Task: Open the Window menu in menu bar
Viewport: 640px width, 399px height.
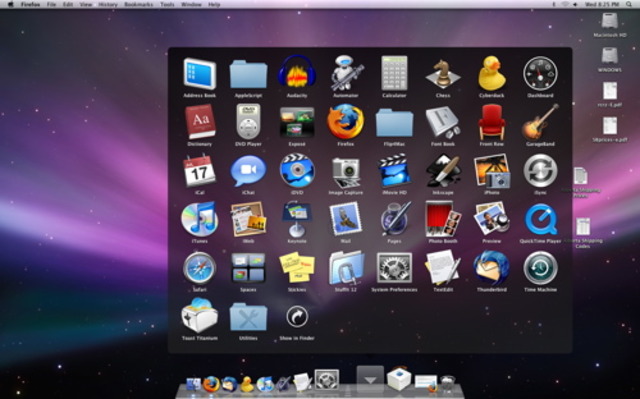Action: pyautogui.click(x=191, y=4)
